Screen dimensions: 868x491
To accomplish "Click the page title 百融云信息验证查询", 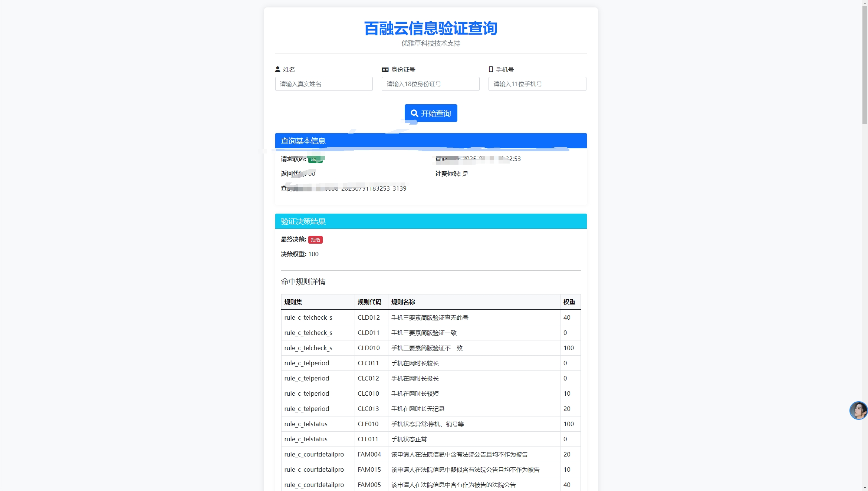I will pos(430,29).
